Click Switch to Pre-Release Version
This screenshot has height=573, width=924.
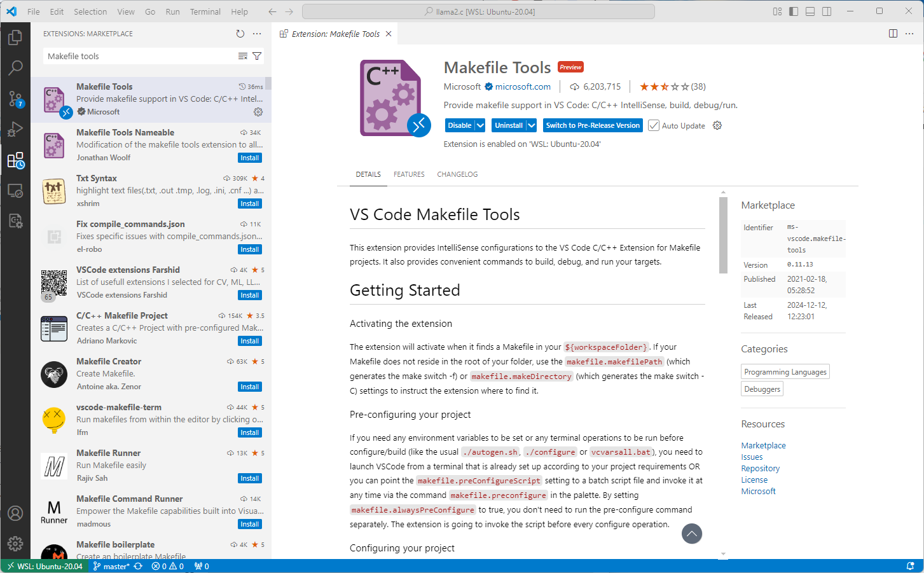(x=593, y=125)
